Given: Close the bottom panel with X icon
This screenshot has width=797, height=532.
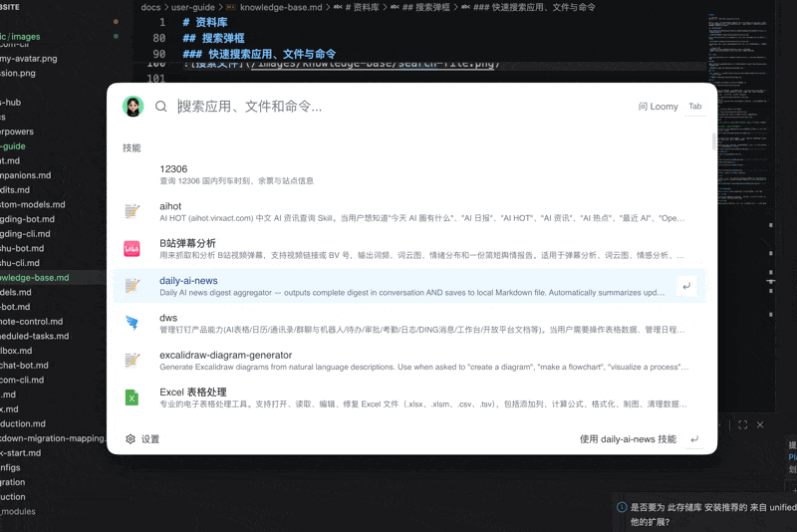Looking at the screenshot, I should 760,424.
